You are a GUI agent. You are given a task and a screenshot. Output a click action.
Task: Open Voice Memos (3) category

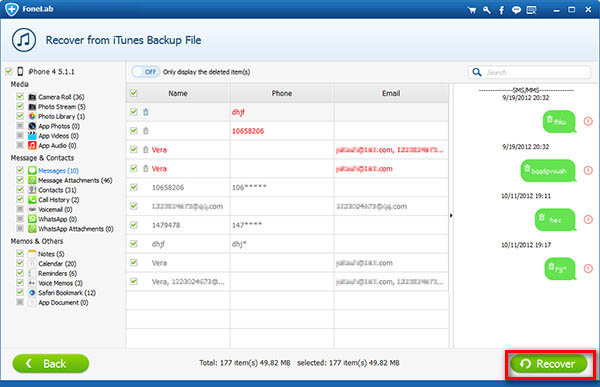(60, 283)
